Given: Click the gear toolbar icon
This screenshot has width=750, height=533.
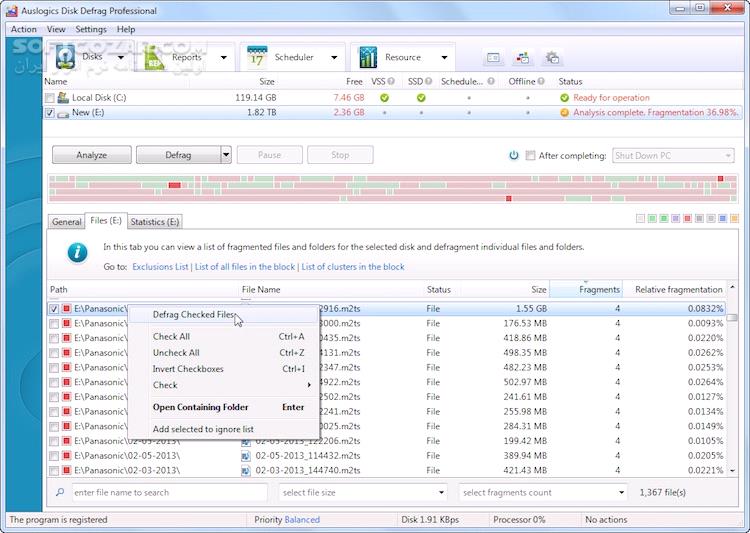Looking at the screenshot, I should coord(552,58).
